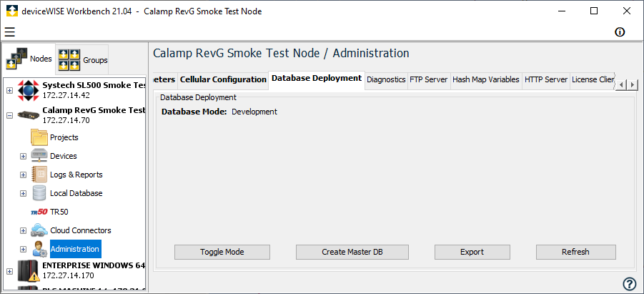This screenshot has height=294, width=644.
Task: Click the Enterprise Windows server warning icon
Action: (x=29, y=270)
